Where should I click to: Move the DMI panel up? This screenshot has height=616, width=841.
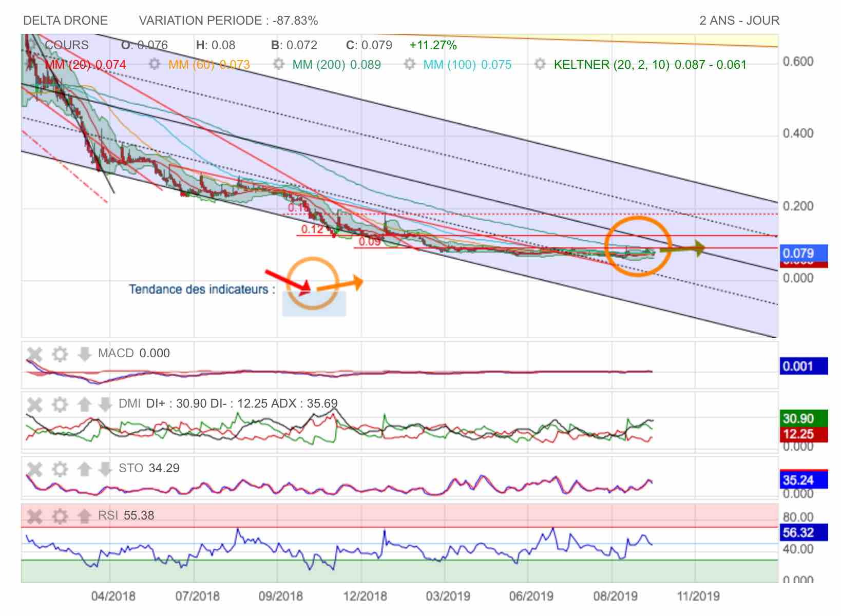click(x=84, y=405)
